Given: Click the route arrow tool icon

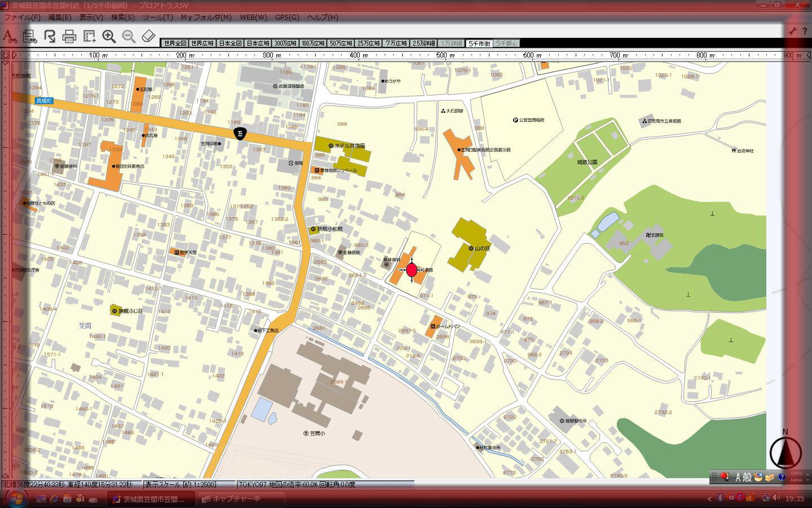Looking at the screenshot, I should (x=50, y=37).
